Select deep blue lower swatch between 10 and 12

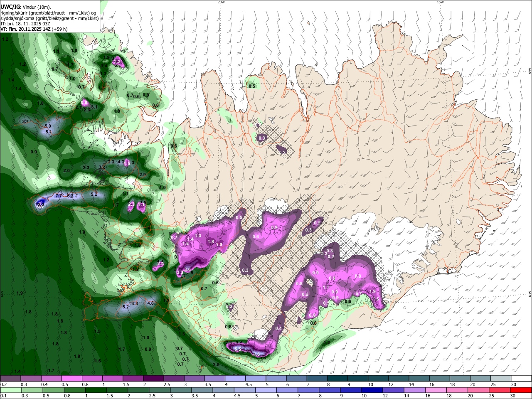(x=372, y=390)
